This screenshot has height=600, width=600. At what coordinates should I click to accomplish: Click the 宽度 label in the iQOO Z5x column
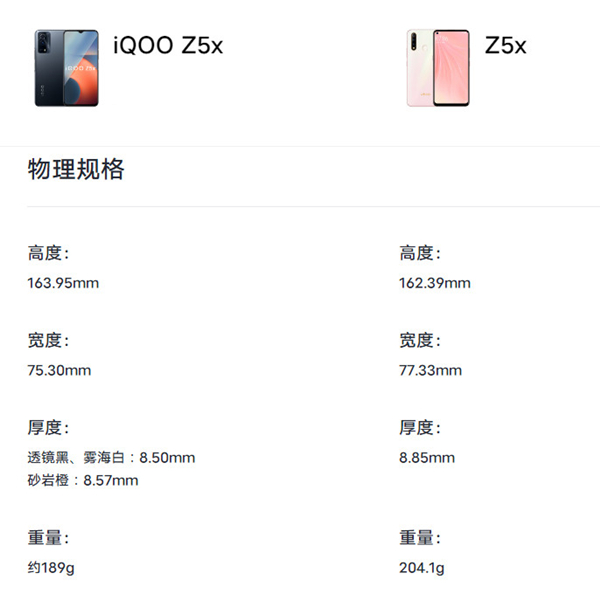click(48, 341)
